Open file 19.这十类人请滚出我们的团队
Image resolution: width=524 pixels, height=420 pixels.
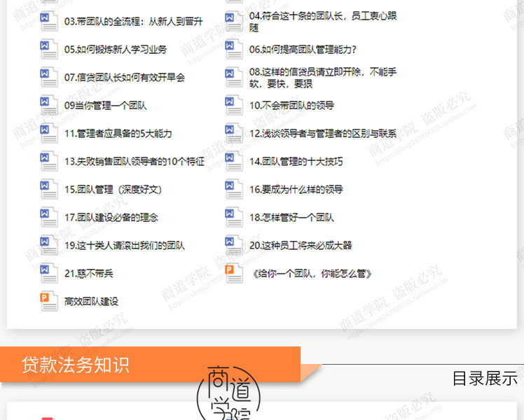(124, 246)
